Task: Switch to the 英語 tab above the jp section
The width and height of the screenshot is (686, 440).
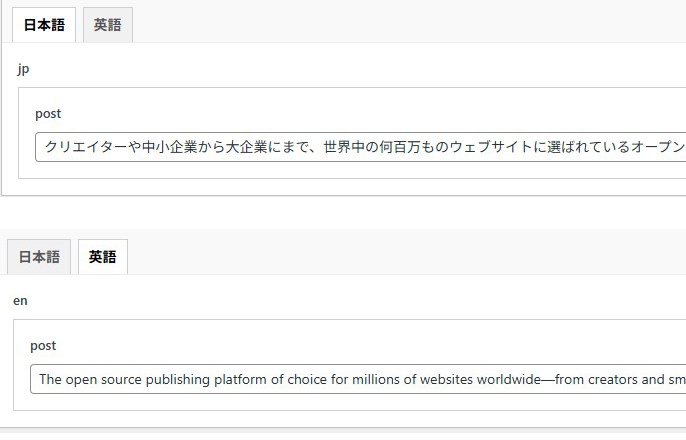Action: click(107, 26)
